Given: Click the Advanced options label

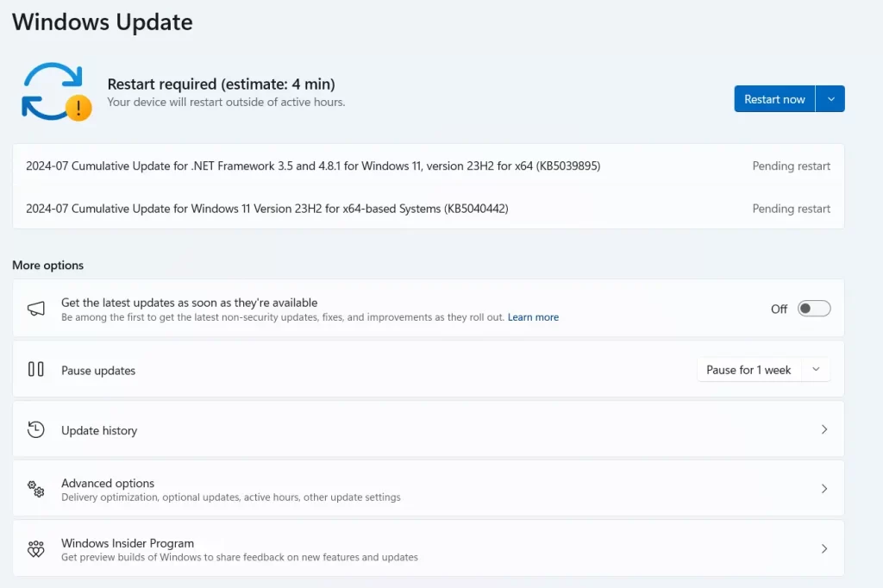Looking at the screenshot, I should [x=108, y=483].
